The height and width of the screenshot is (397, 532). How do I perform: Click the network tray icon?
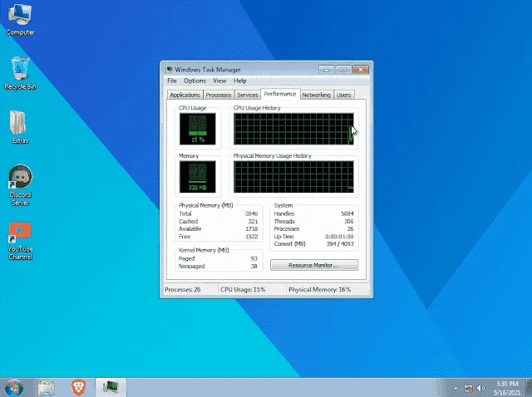pyautogui.click(x=468, y=388)
